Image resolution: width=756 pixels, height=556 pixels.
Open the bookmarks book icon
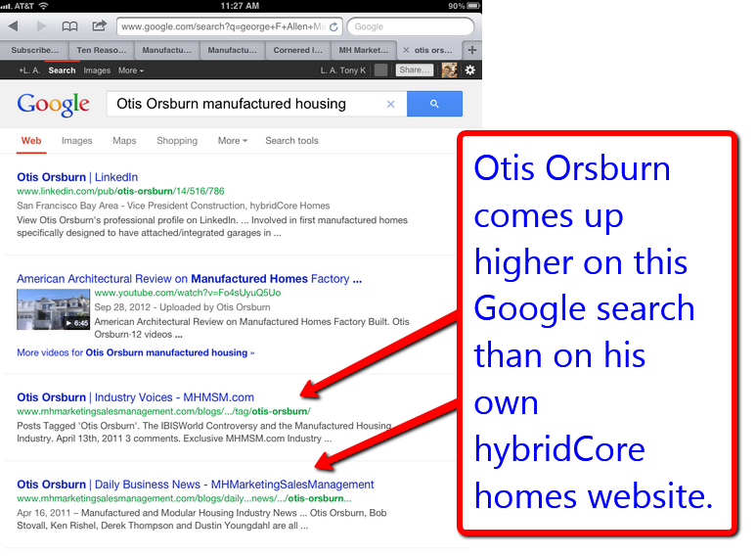pyautogui.click(x=69, y=26)
